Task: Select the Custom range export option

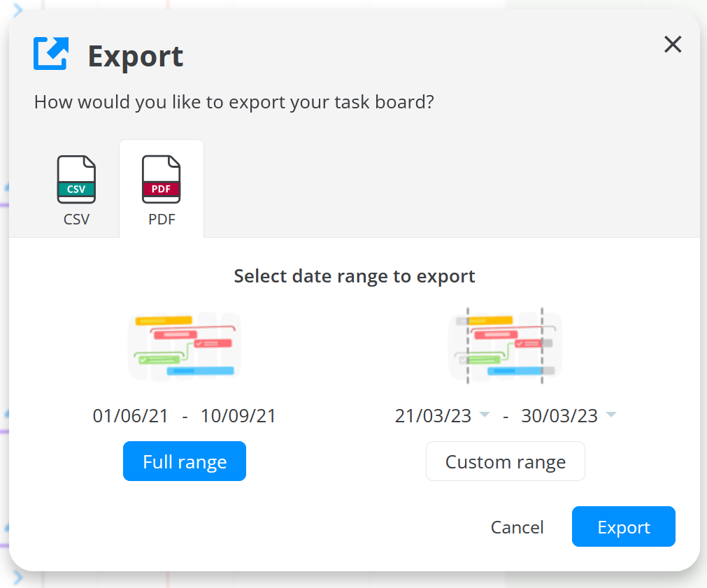Action: click(505, 461)
